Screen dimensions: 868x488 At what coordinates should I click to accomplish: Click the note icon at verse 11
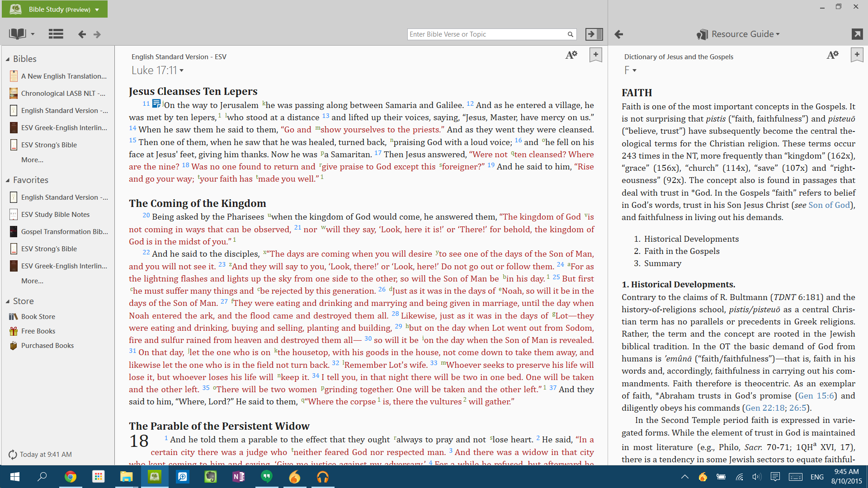pos(156,103)
